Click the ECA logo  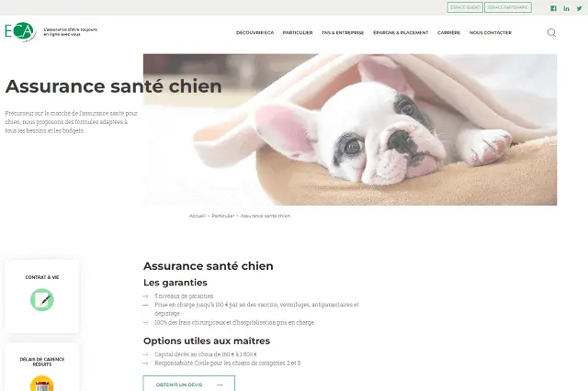20,31
